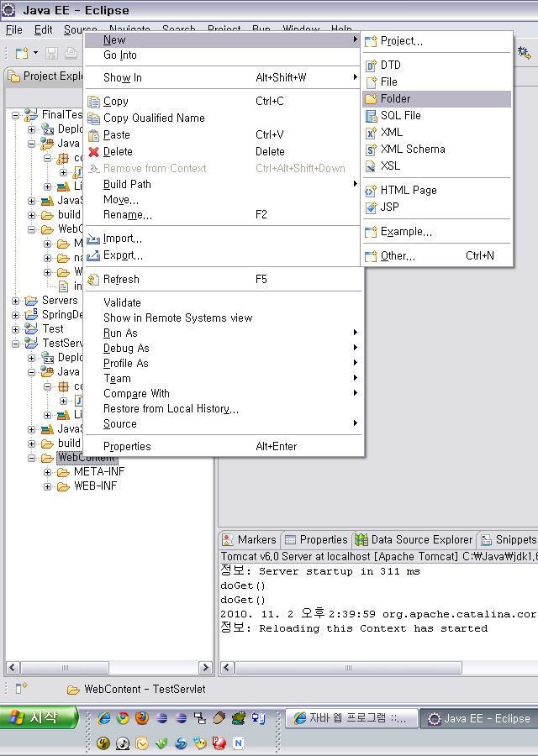Viewport: 538px width, 756px height.
Task: Click the Save toolbar icon
Action: [51, 53]
